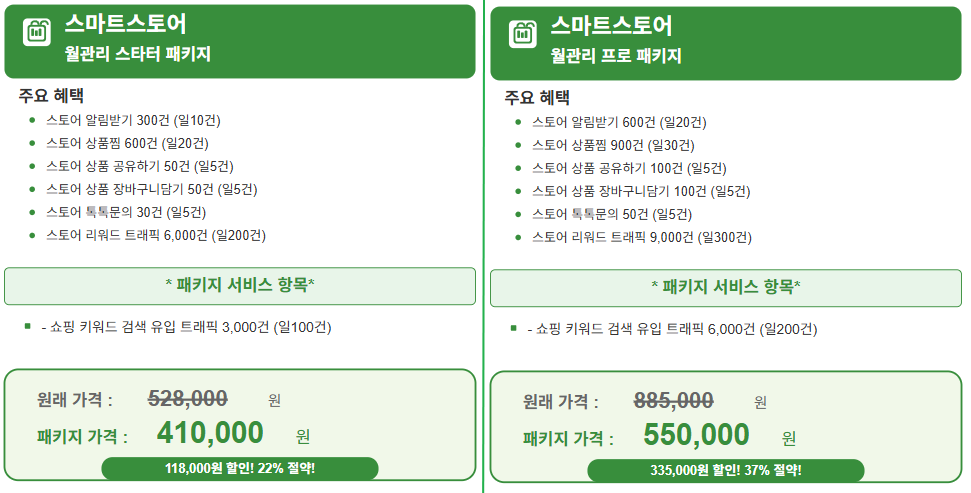Select 스토어 리워드 트래픽 9,000건 item
Image resolution: width=971 pixels, height=493 pixels.
[x=642, y=237]
